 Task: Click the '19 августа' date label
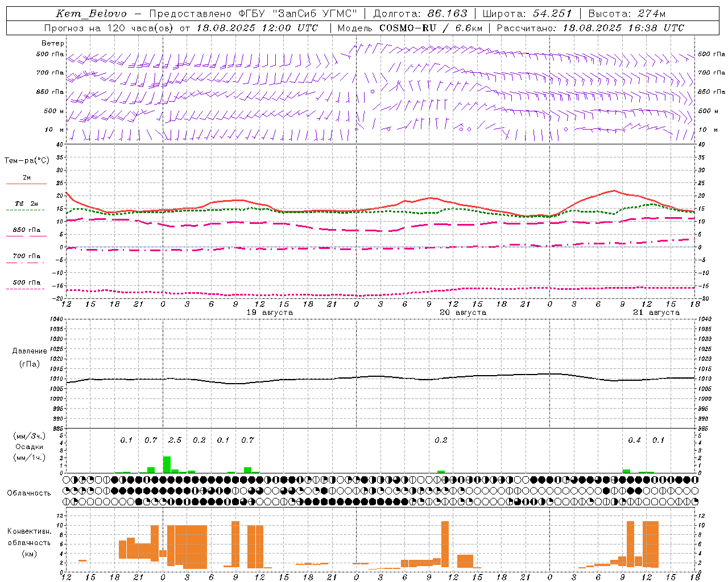270,313
